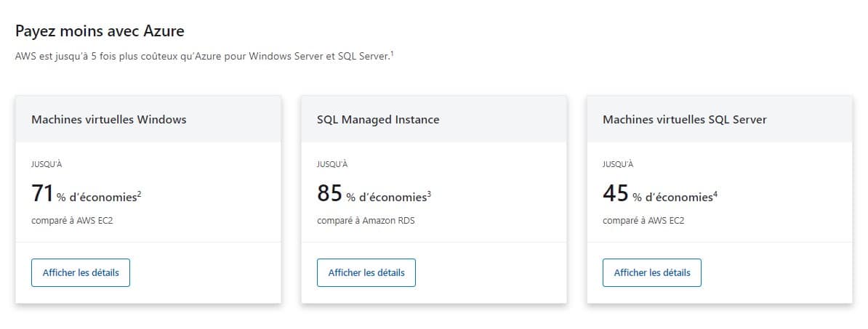
Task: Open footnote 3 next to 85 % d'économies
Action: point(429,193)
